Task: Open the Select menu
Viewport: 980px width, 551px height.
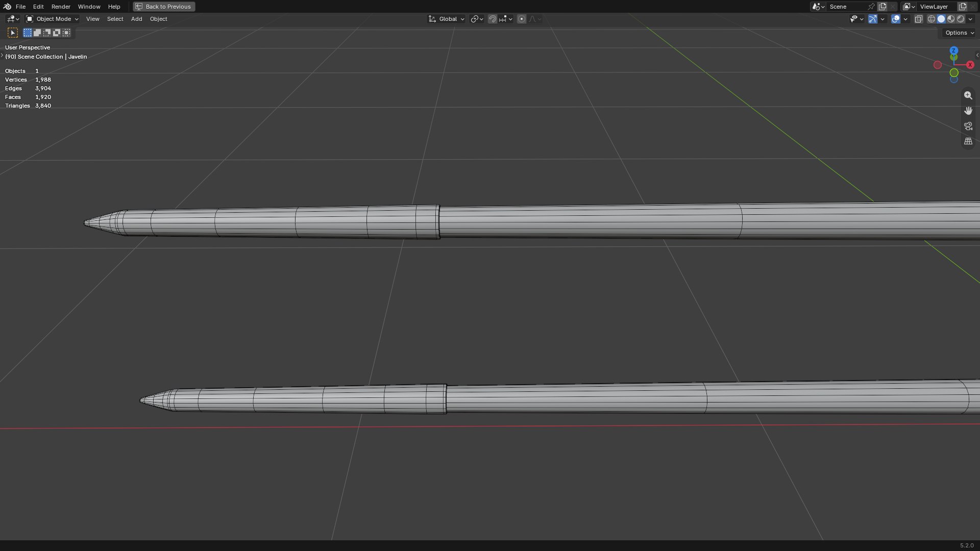Action: click(x=115, y=19)
